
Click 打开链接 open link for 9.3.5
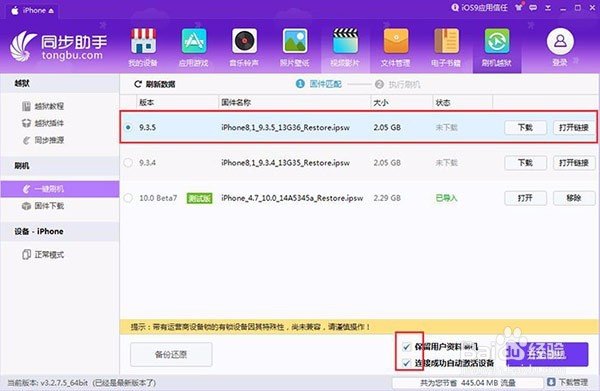tap(574, 127)
